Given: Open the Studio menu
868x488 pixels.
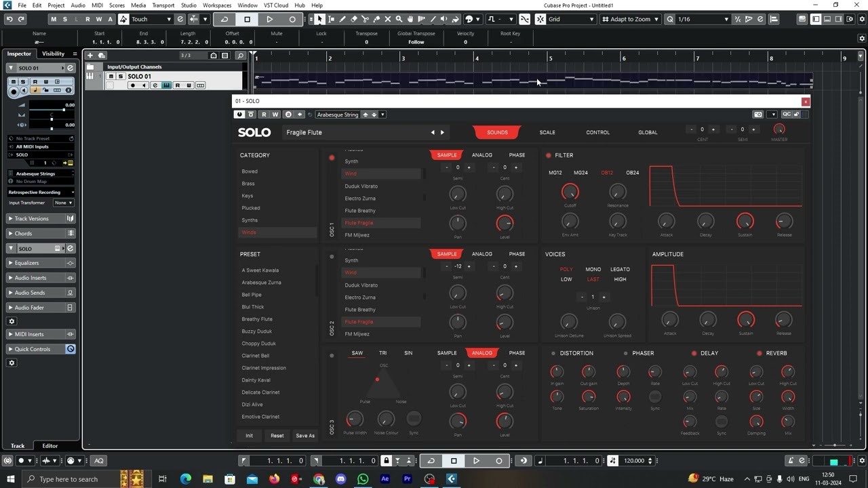Looking at the screenshot, I should (189, 5).
